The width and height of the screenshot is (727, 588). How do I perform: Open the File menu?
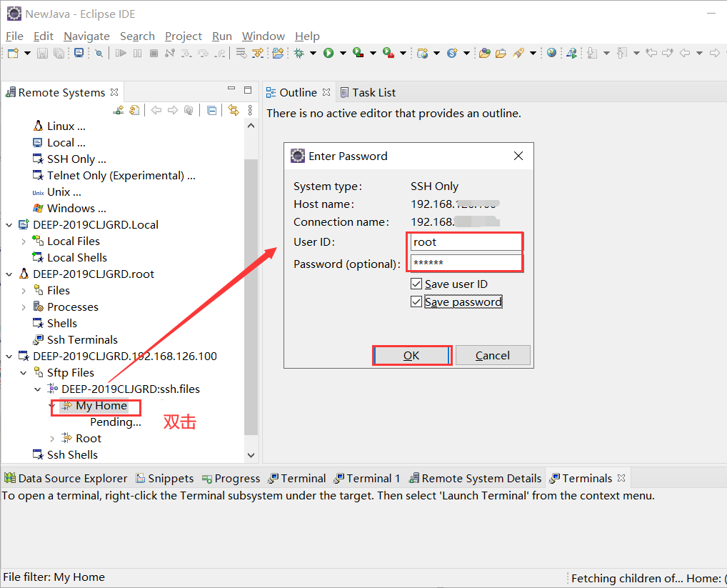pyautogui.click(x=14, y=36)
